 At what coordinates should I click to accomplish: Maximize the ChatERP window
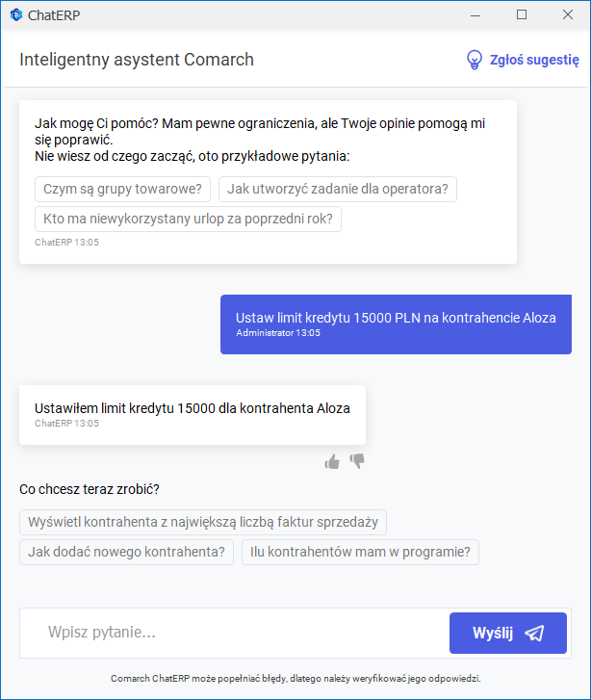pyautogui.click(x=522, y=14)
